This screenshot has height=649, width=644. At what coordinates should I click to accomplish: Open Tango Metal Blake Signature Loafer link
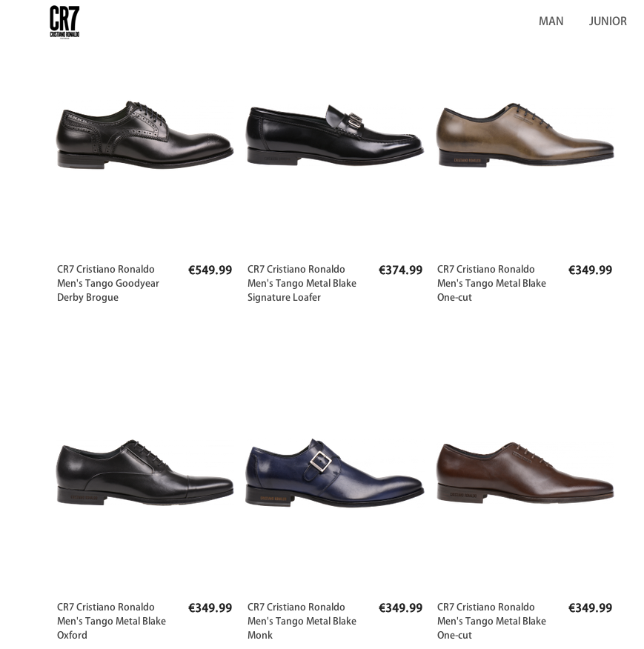coord(302,284)
